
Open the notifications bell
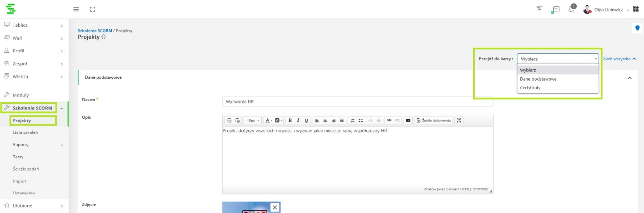tap(571, 10)
